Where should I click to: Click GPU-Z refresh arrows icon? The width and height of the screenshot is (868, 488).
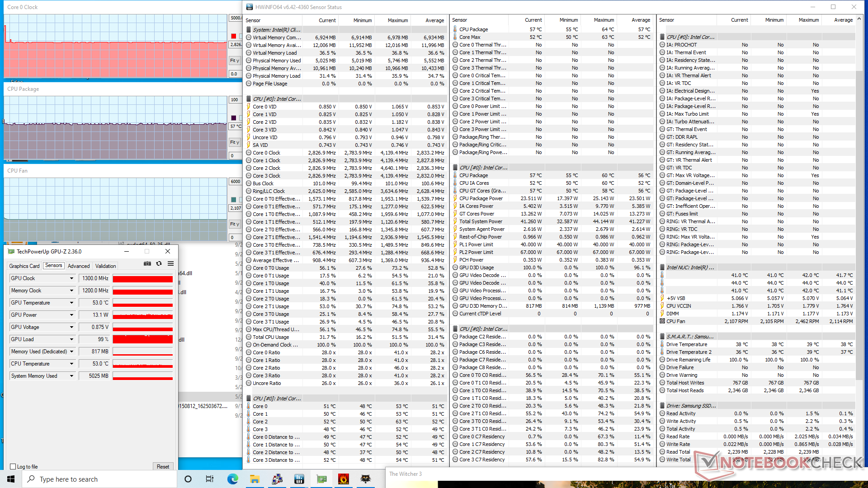[x=159, y=263]
